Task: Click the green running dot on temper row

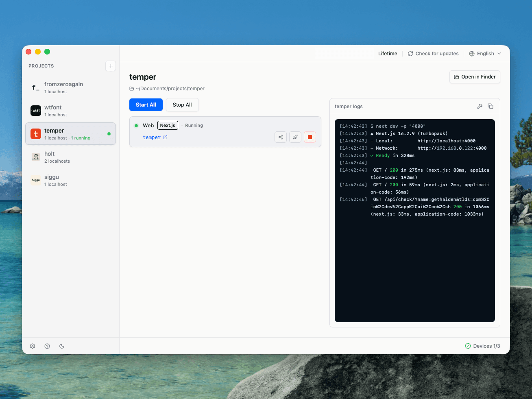Action: coord(109,134)
